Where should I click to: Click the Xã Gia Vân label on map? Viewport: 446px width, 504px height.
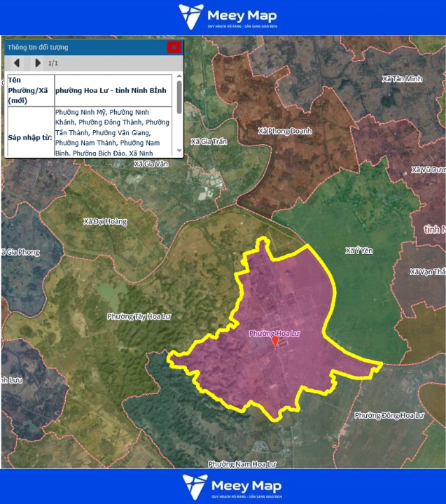click(x=151, y=164)
